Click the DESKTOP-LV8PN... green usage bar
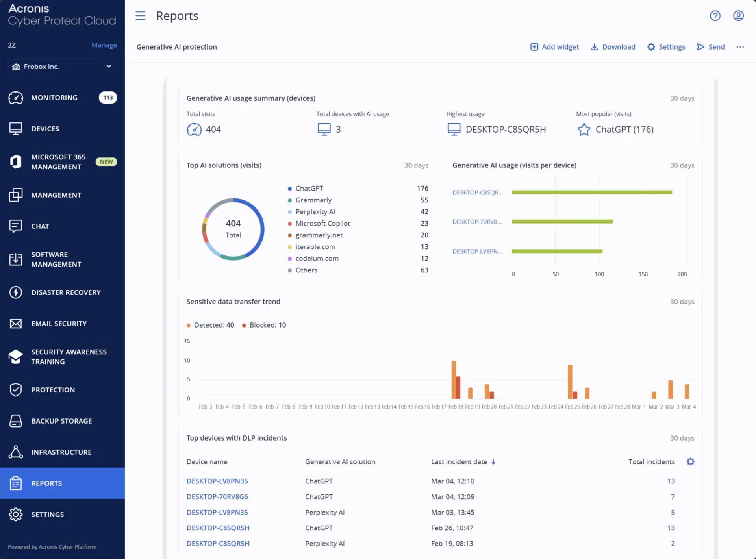 [557, 251]
